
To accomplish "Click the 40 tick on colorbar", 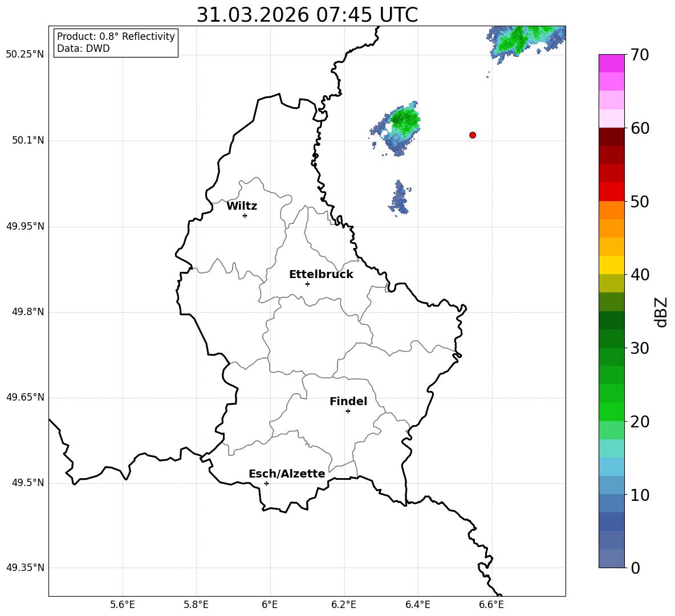I will point(640,275).
